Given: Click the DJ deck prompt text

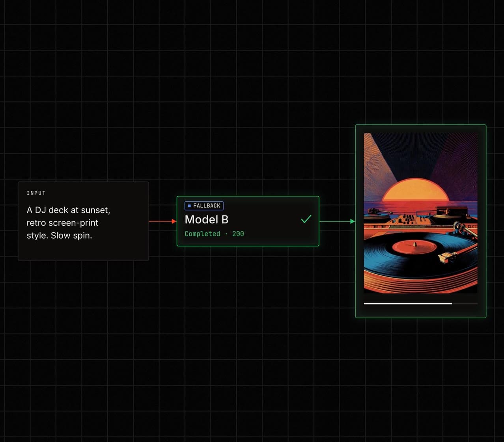Looking at the screenshot, I should [68, 223].
